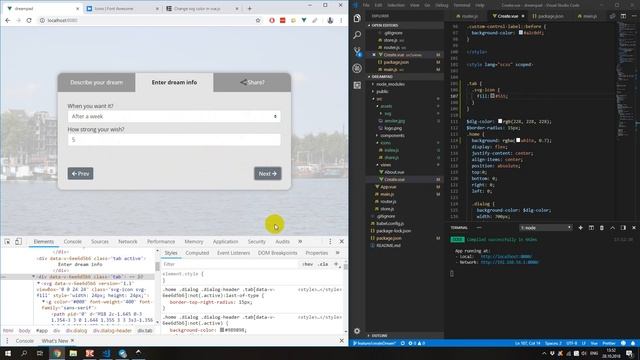Switch to 'Describe your dream' tab

point(96,82)
